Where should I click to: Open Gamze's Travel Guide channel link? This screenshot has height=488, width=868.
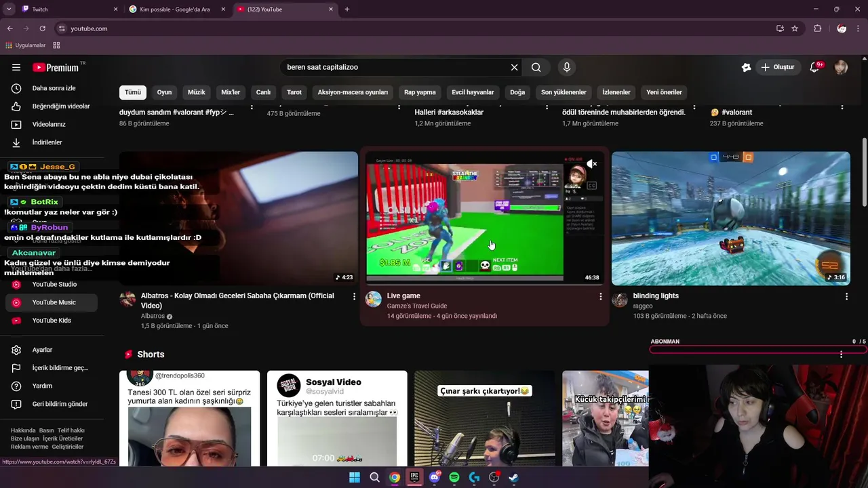pos(417,306)
